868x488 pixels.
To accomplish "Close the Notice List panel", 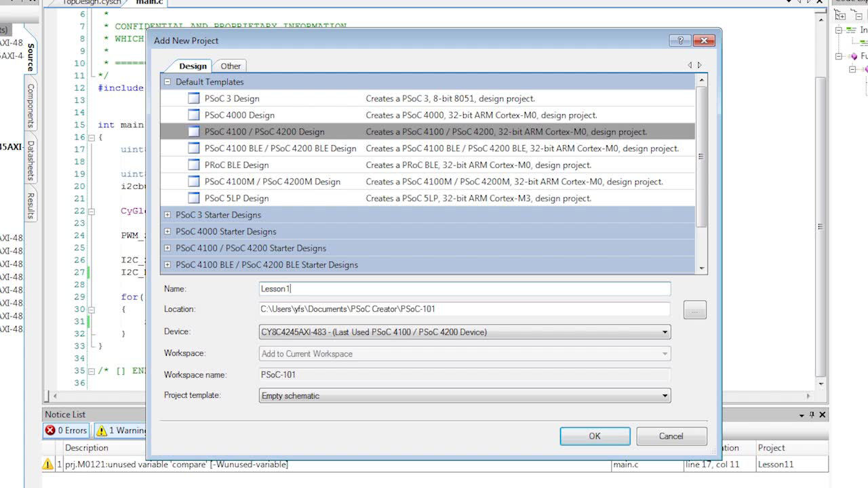I will [823, 414].
